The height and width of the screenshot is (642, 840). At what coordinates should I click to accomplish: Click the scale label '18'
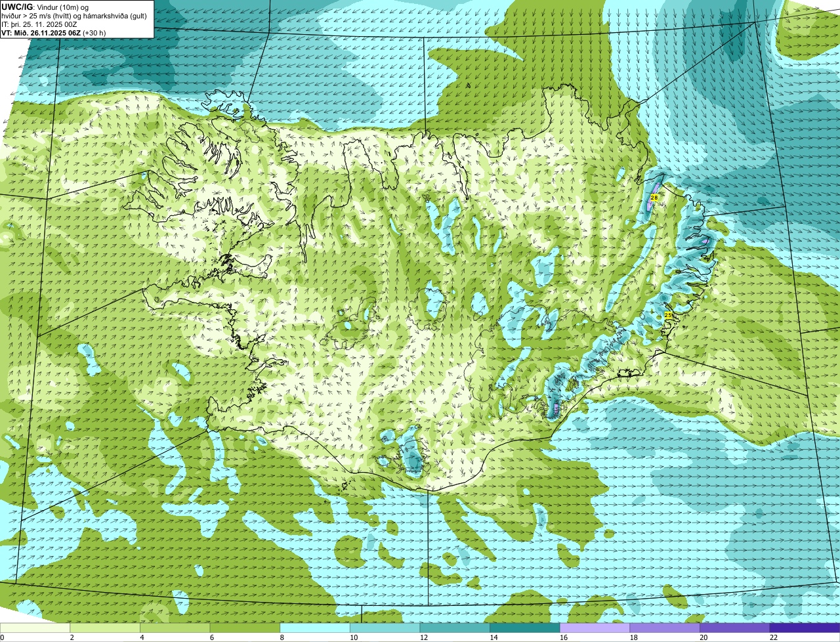[633, 637]
